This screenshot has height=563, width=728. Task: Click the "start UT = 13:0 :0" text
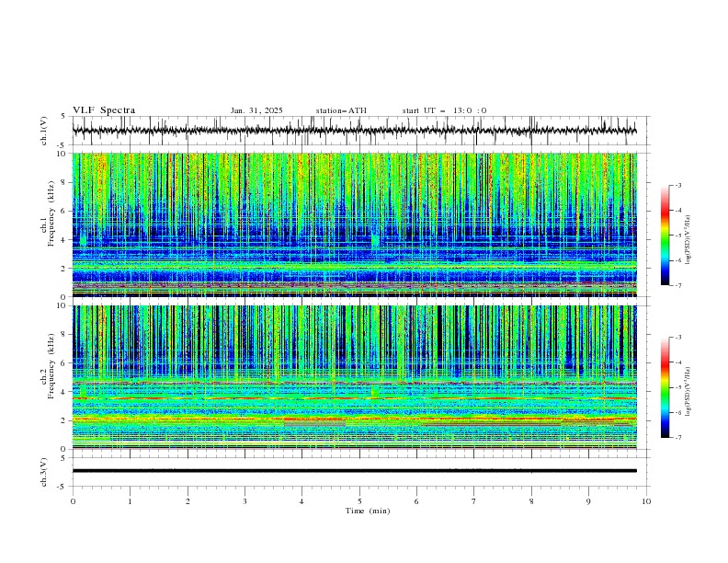[444, 110]
